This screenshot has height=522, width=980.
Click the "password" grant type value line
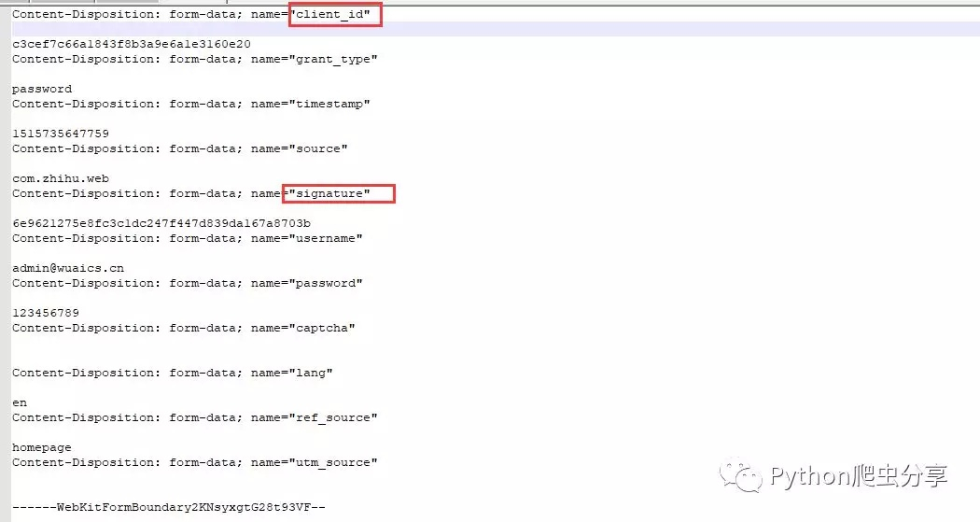tap(42, 90)
